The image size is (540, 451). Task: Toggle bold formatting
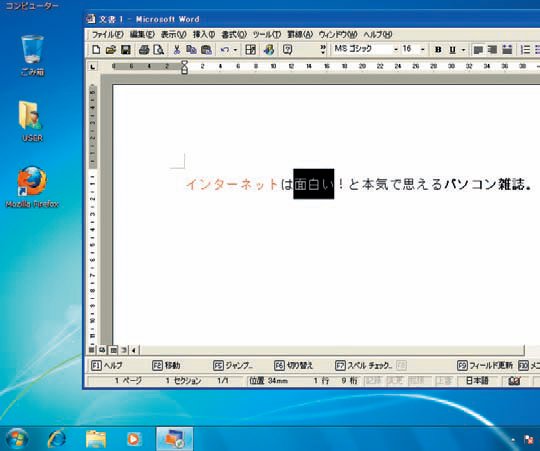pos(438,50)
